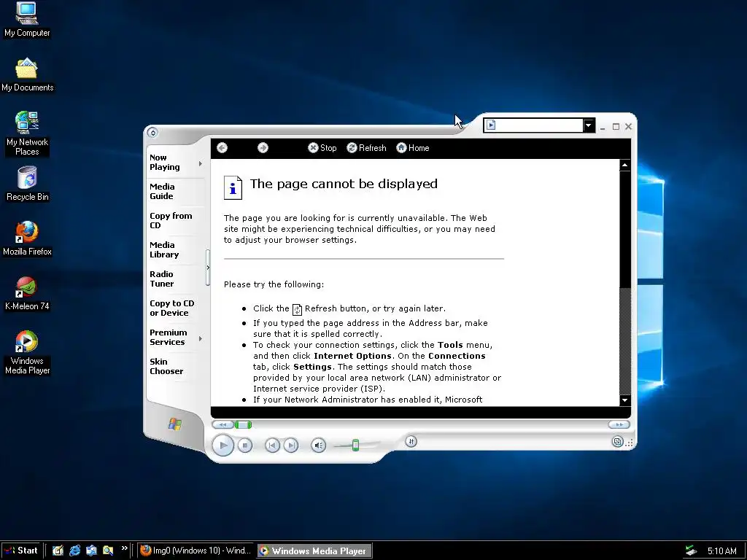Image resolution: width=747 pixels, height=560 pixels.
Task: Click the 5:10 AM taskbar clock
Action: click(721, 551)
